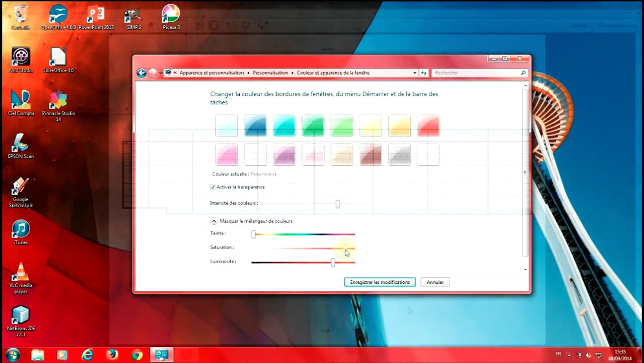Select the red ruby color swatch
Screen dimensions: 644x363
(428, 126)
